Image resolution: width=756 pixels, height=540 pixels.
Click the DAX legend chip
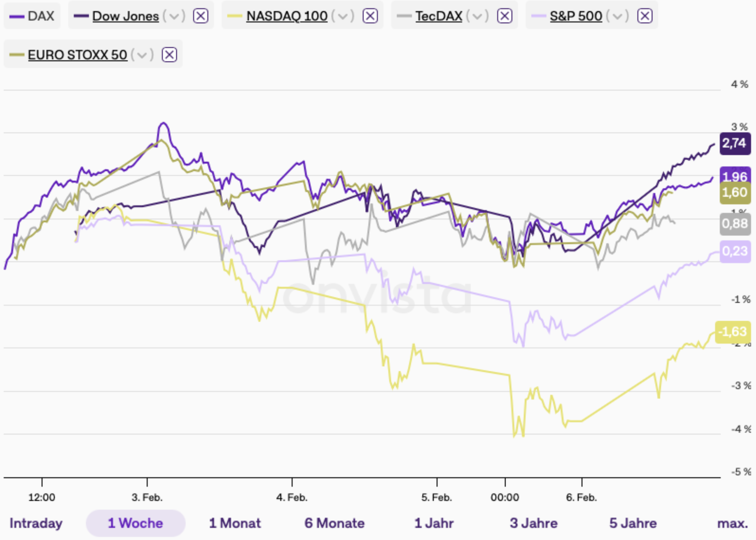tap(32, 16)
